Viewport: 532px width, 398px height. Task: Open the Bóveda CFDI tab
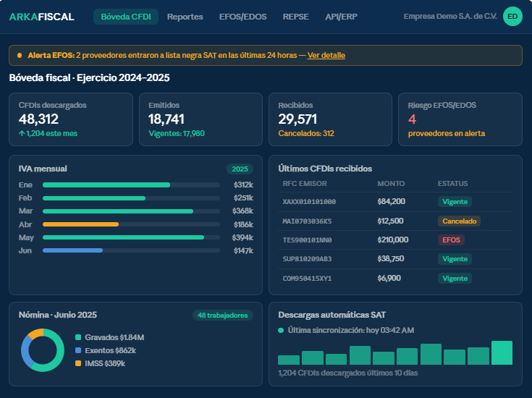pyautogui.click(x=126, y=17)
